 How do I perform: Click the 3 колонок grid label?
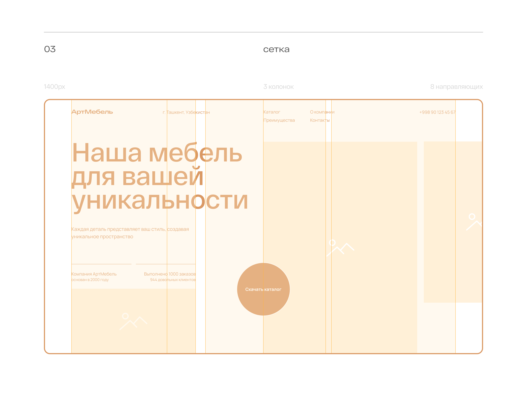pyautogui.click(x=279, y=86)
